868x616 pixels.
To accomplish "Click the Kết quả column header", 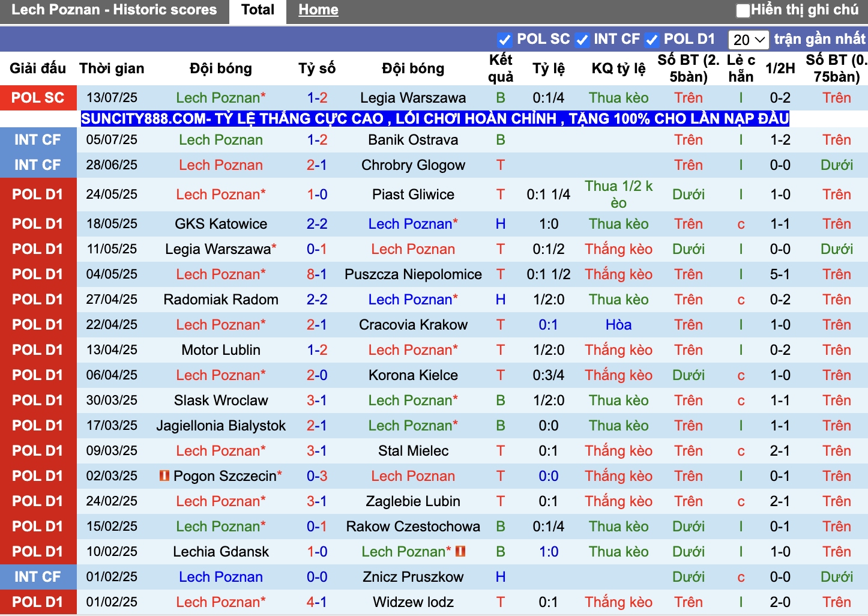I will point(501,68).
